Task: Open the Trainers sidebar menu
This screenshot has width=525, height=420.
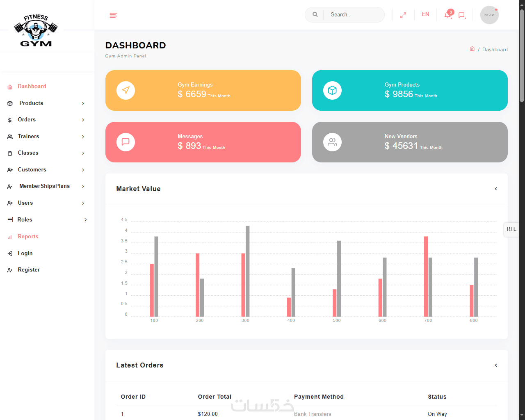Action: pyautogui.click(x=28, y=137)
